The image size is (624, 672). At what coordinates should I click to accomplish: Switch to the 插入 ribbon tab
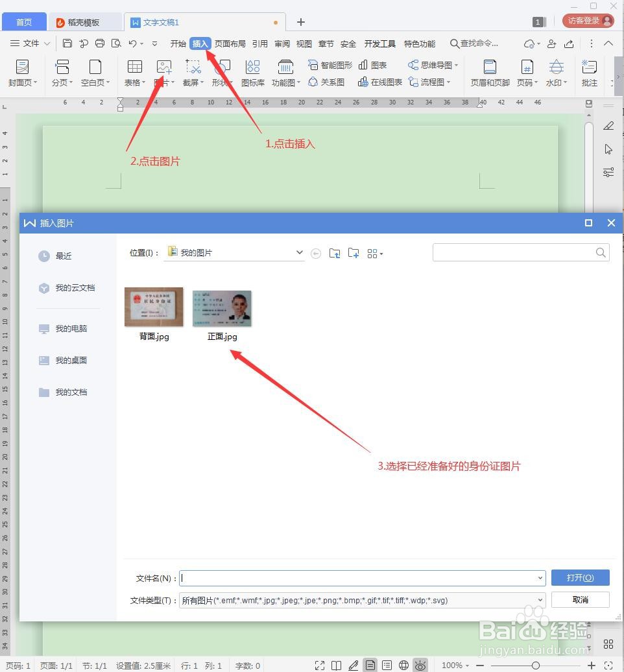point(200,43)
